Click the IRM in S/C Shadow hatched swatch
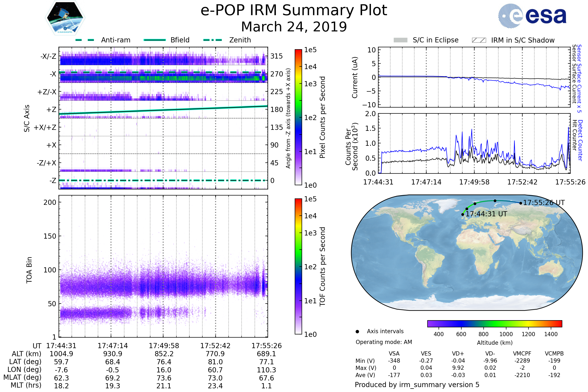The width and height of the screenshot is (588, 392). pyautogui.click(x=479, y=40)
